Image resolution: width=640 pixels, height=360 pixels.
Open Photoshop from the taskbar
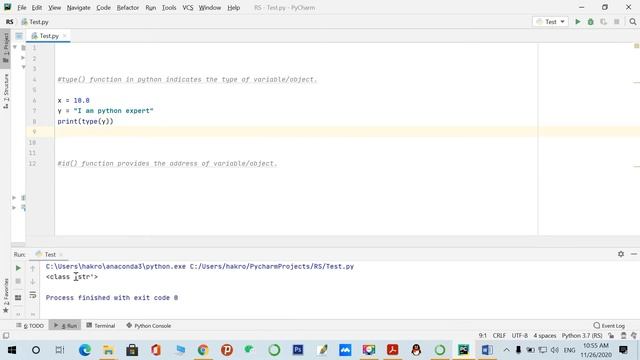298,350
